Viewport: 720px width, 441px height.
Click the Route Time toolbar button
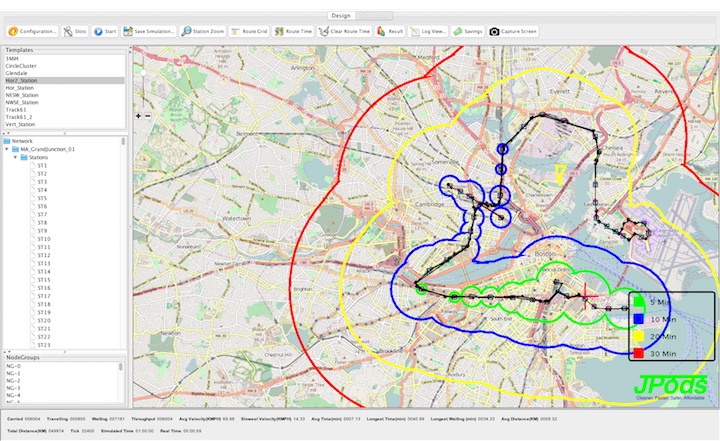(x=293, y=31)
